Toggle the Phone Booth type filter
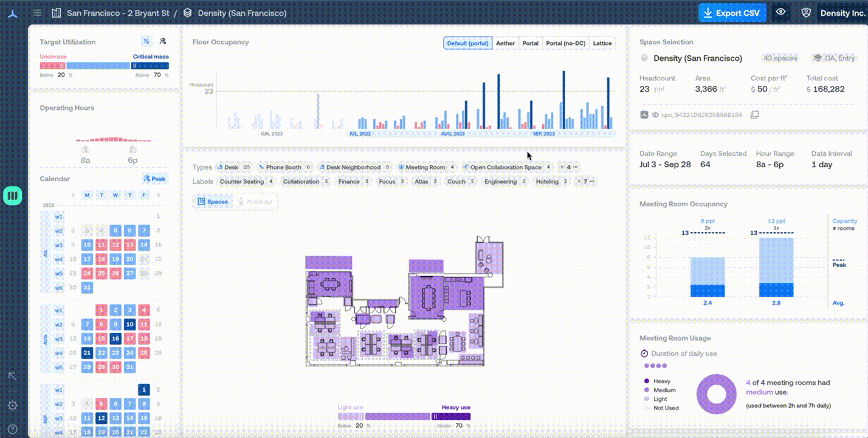Image resolution: width=868 pixels, height=438 pixels. coord(284,167)
